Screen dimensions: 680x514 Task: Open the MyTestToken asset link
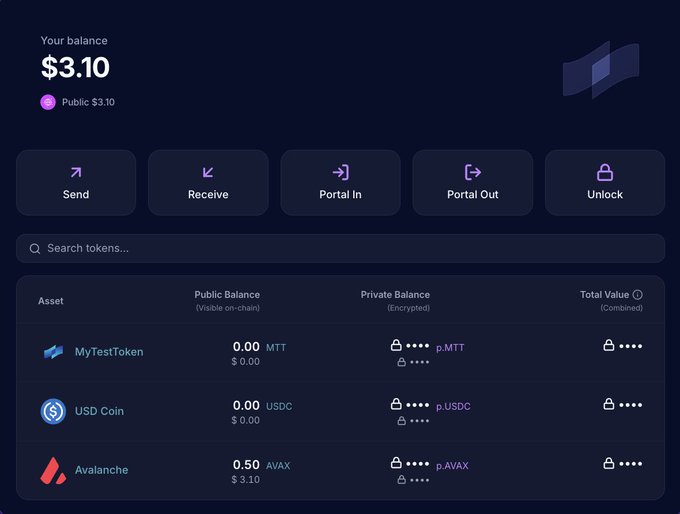pyautogui.click(x=109, y=352)
